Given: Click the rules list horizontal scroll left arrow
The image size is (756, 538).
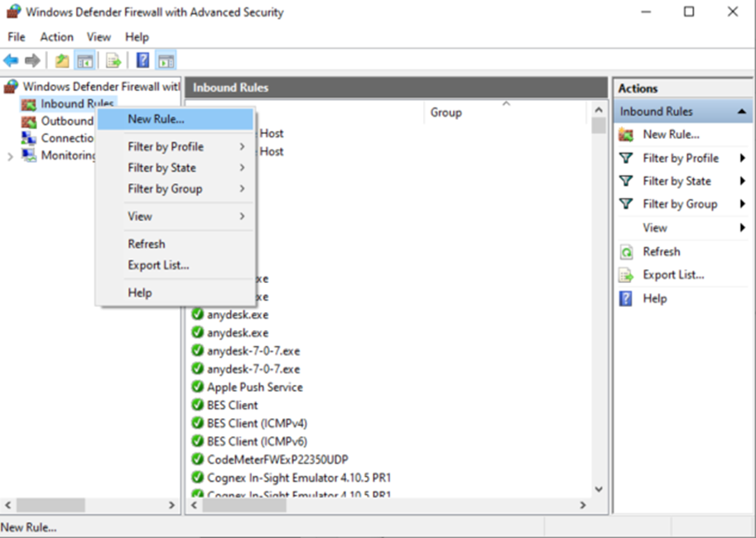Looking at the screenshot, I should [x=195, y=505].
